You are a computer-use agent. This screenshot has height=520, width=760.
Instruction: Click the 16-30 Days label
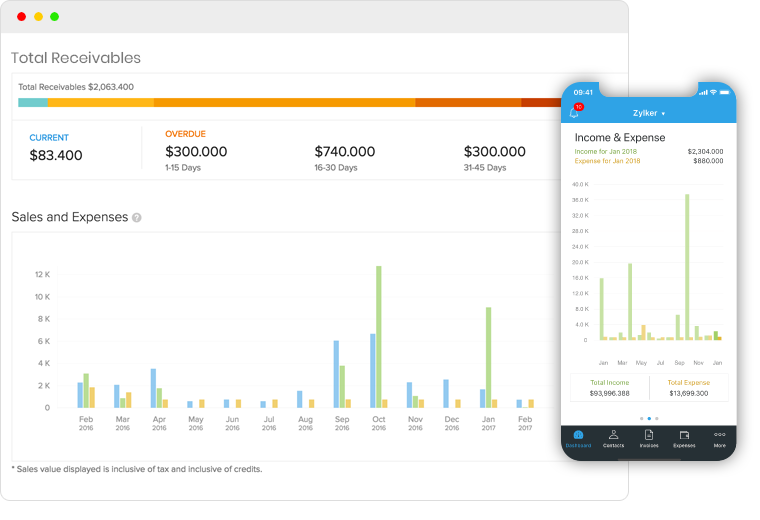pos(336,168)
